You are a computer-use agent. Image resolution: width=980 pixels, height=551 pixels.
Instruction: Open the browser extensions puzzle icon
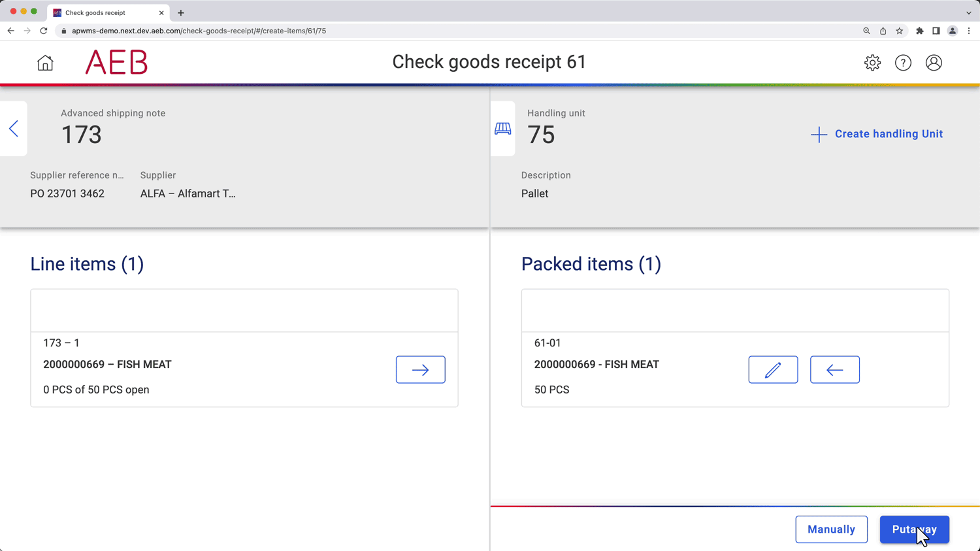(x=919, y=31)
